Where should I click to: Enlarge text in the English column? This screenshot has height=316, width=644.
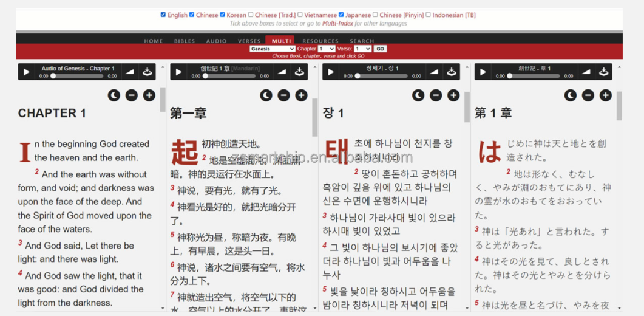point(149,95)
